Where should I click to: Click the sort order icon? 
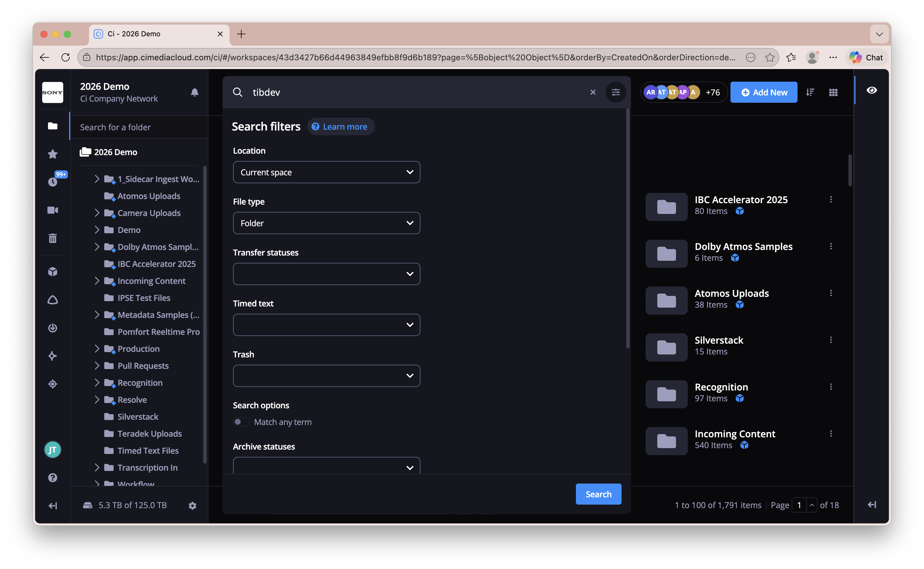pyautogui.click(x=810, y=92)
